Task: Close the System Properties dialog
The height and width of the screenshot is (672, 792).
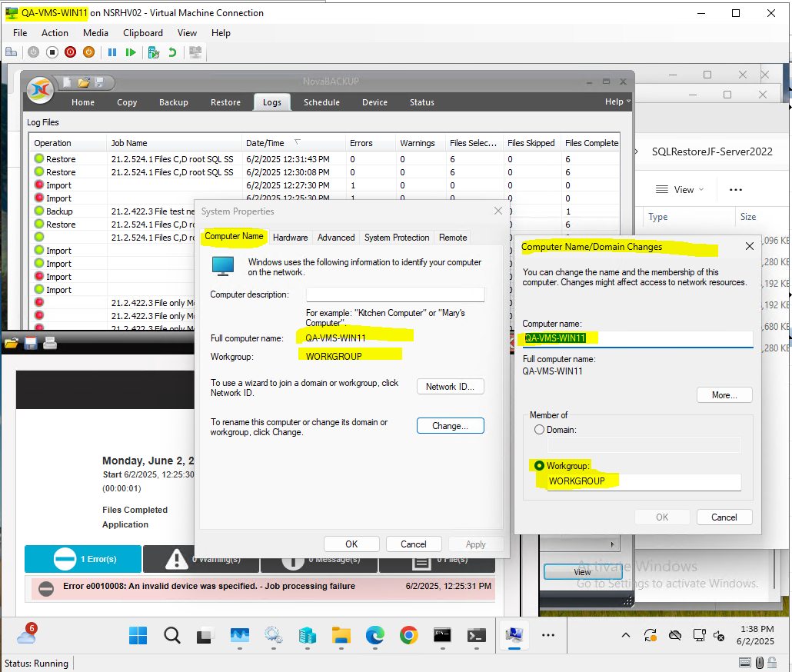Action: [x=498, y=211]
